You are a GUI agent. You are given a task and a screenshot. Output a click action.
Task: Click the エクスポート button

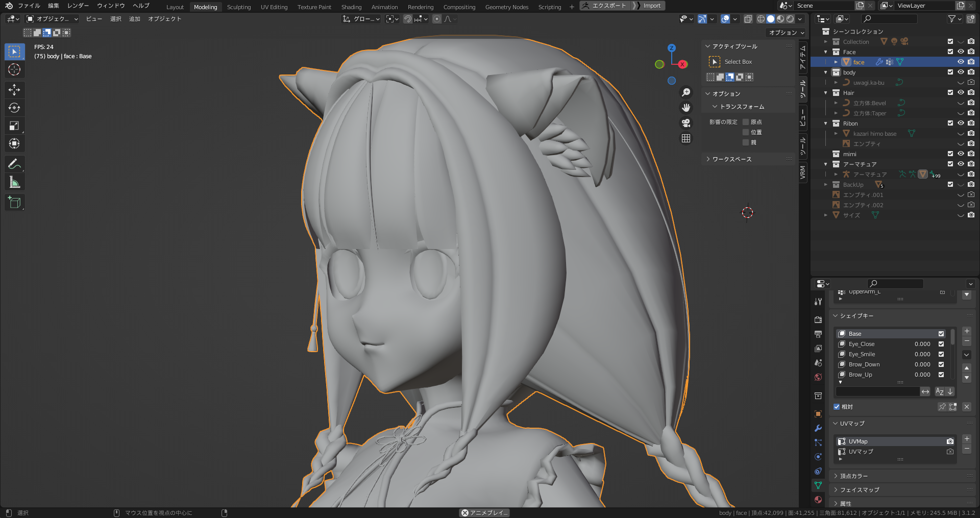click(x=604, y=6)
